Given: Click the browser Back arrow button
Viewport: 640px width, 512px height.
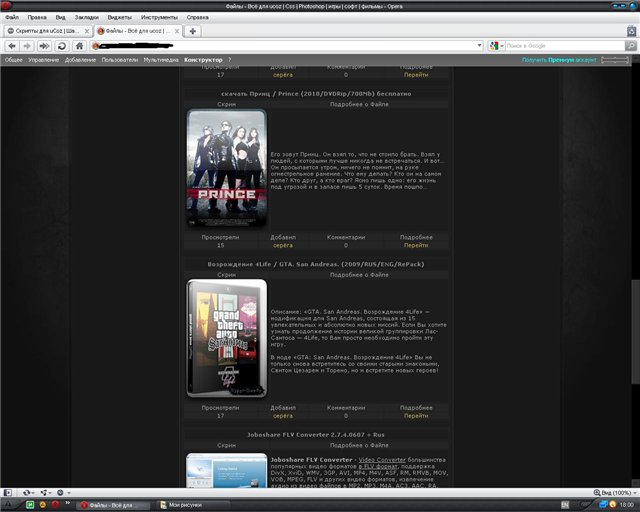Looking at the screenshot, I should coord(13,46).
